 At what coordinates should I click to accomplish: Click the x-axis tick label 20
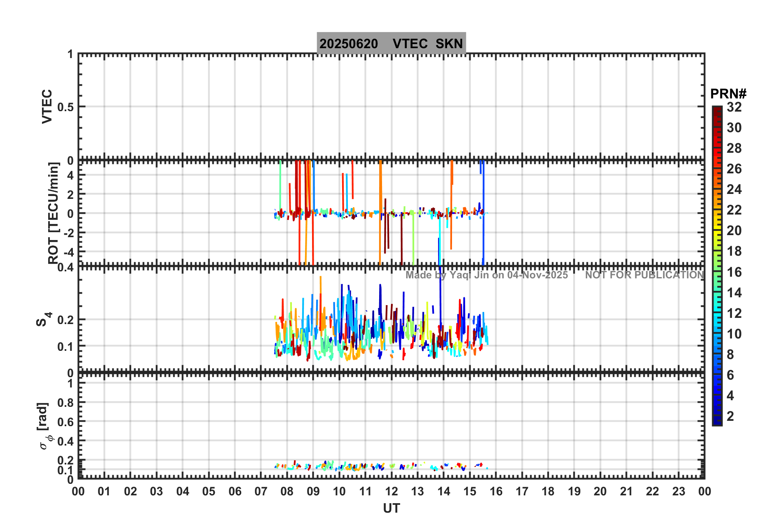[x=600, y=492]
